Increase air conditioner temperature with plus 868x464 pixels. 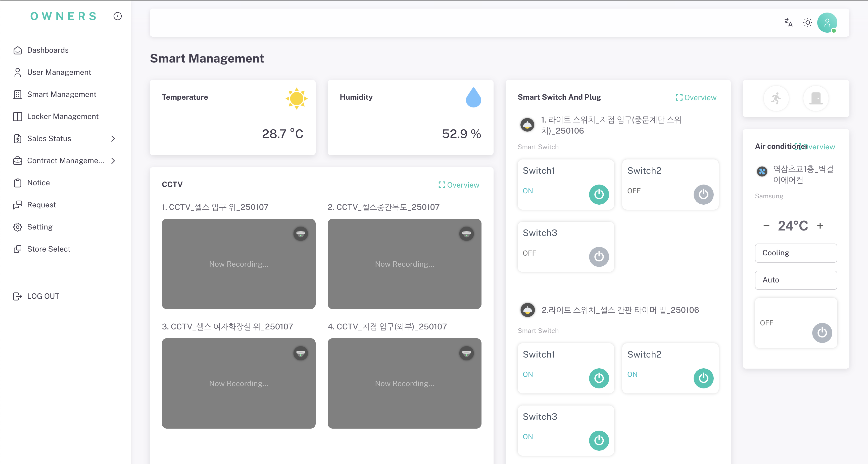click(x=820, y=226)
